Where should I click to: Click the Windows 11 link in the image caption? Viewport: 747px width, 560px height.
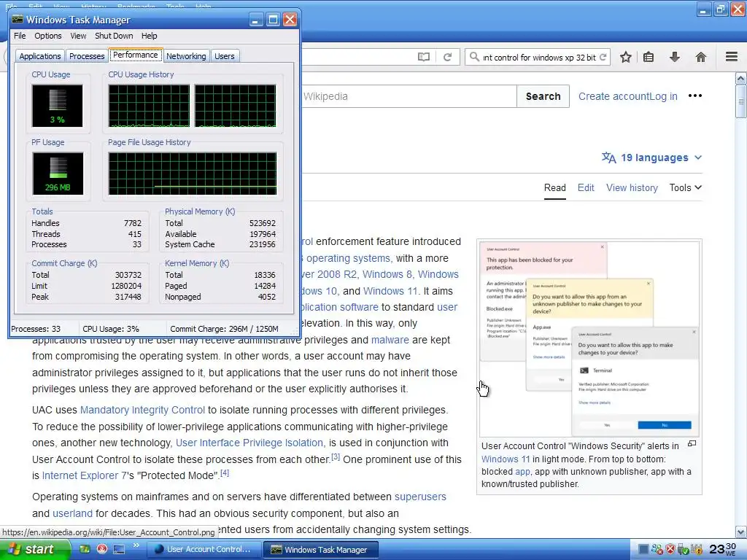[506, 459]
